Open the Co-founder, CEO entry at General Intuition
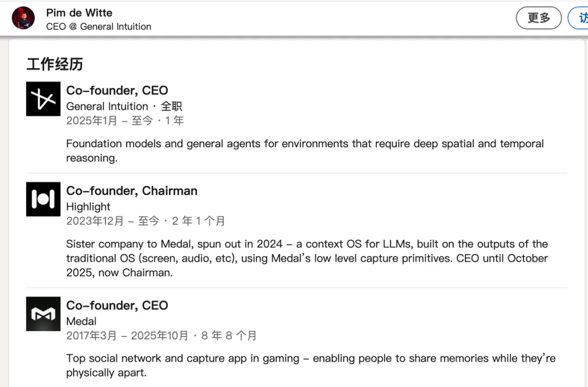Screen dimensions: 588x387 click(117, 90)
